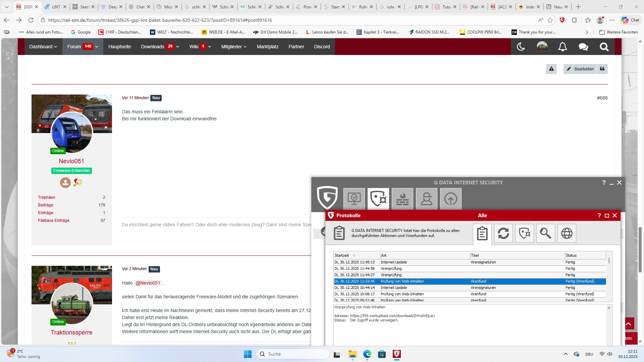Open G DATA update arrow icon
Viewport: 644px width, 362px height.
click(450, 199)
